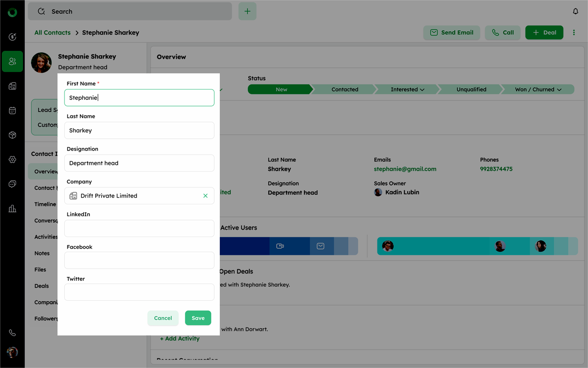Image resolution: width=588 pixels, height=368 pixels.
Task: Open the Calendar icon in sidebar
Action: pos(12,110)
